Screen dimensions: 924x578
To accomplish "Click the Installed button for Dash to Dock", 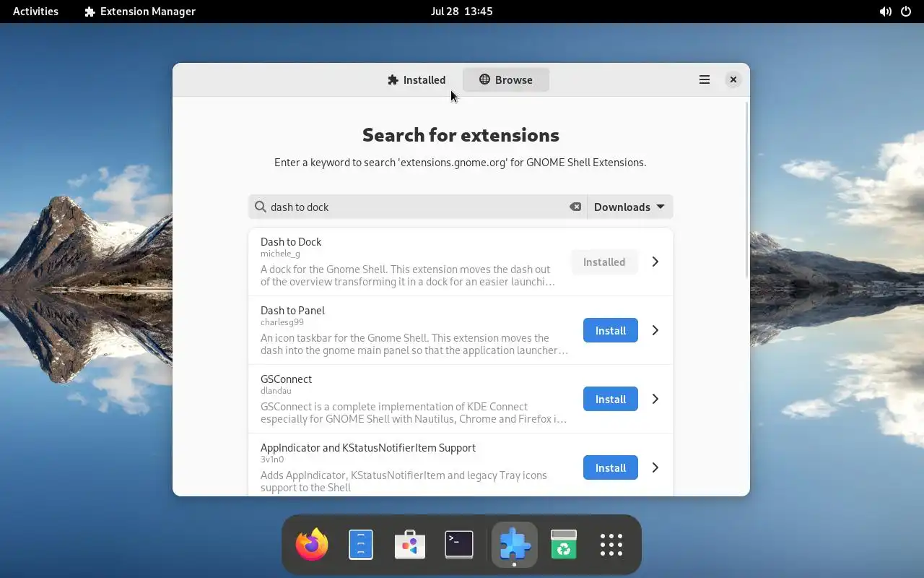I will tap(604, 262).
